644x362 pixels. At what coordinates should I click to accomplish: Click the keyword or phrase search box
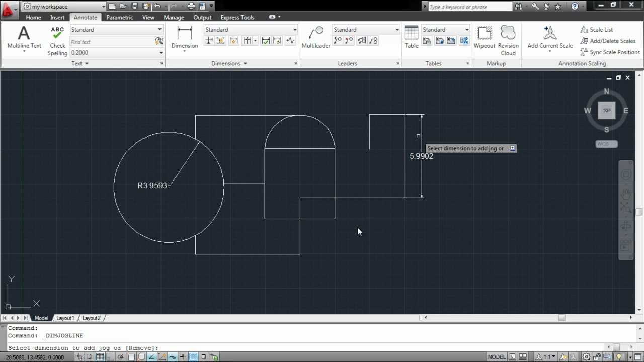click(x=470, y=7)
